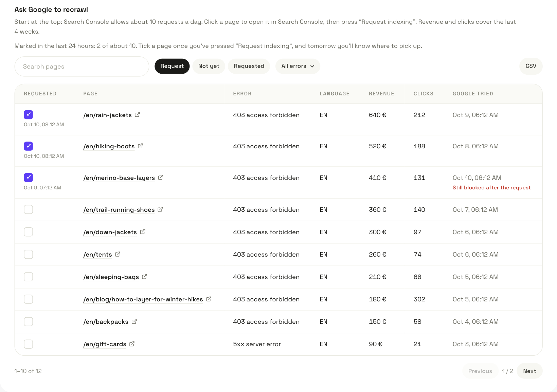Viewport: 557px width, 392px height.
Task: Click the Google Tried column header
Action: tap(473, 94)
